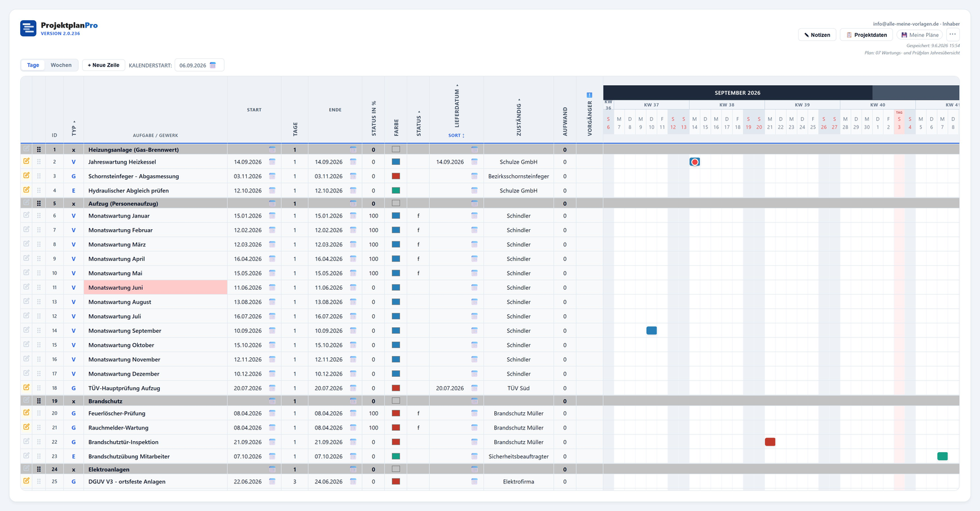
Task: Grab the drag handle of Elektroanlagen group
Action: [39, 469]
